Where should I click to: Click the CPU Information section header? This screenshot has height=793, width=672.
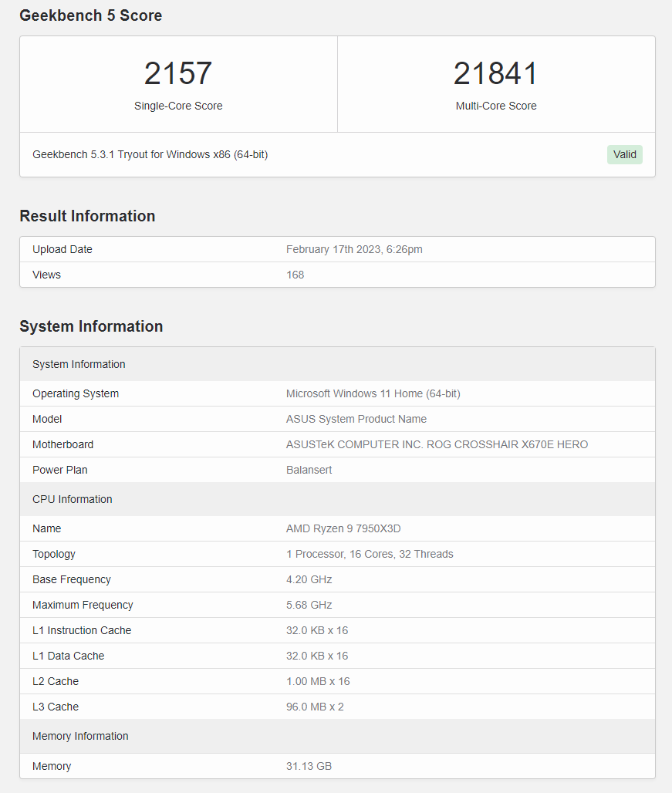pyautogui.click(x=73, y=499)
